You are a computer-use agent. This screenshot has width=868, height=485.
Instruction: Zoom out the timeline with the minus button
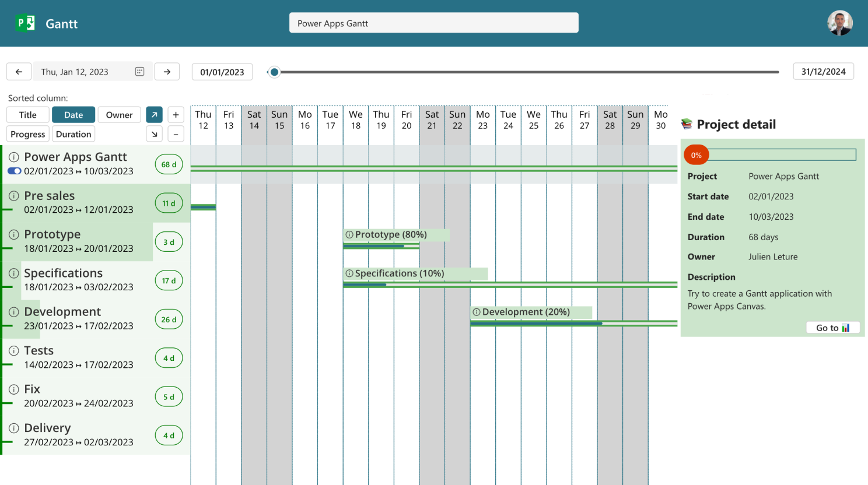coord(176,134)
